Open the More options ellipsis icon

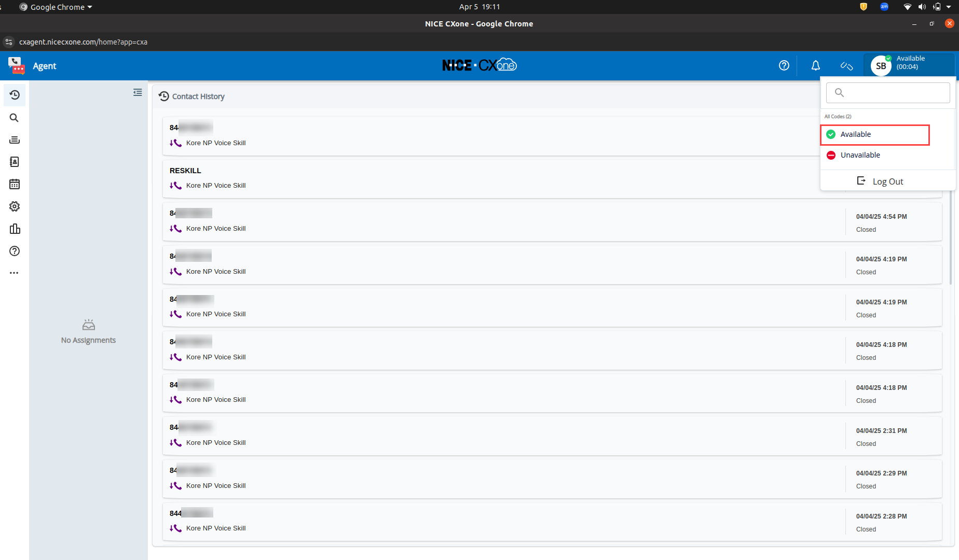pos(15,273)
